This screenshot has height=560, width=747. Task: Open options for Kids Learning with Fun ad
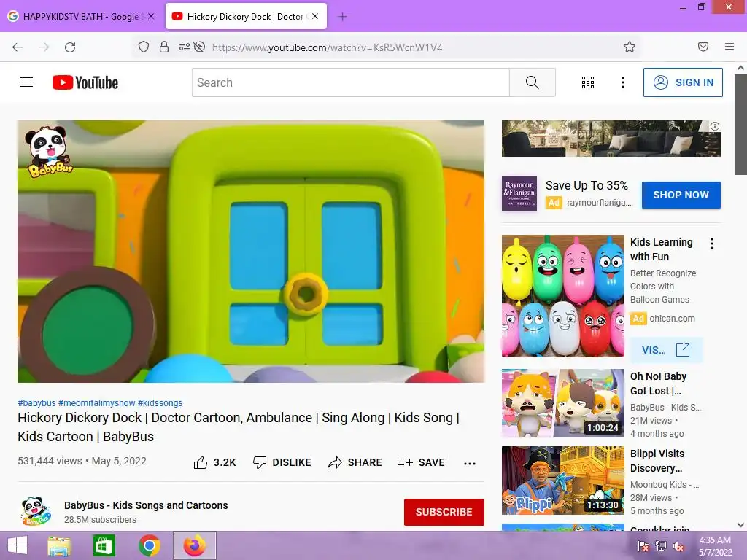712,244
